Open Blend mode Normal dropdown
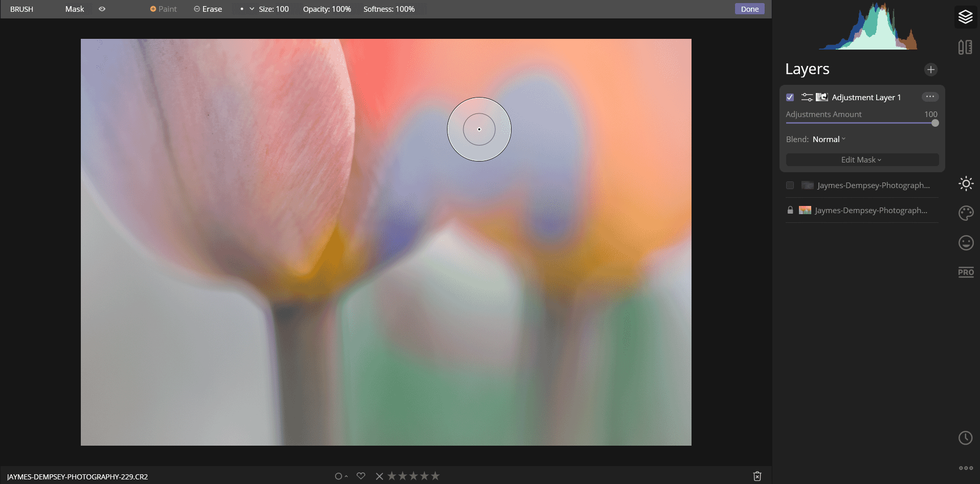 829,139
